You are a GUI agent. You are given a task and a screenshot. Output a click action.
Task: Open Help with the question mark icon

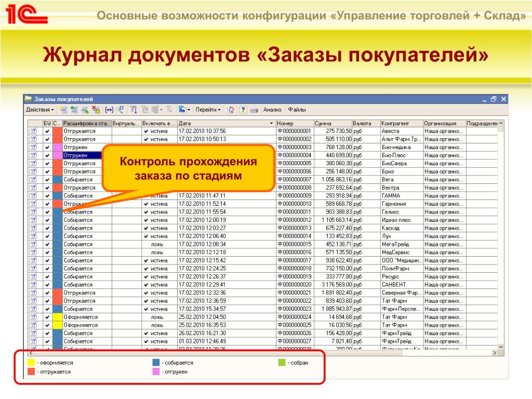[243, 110]
